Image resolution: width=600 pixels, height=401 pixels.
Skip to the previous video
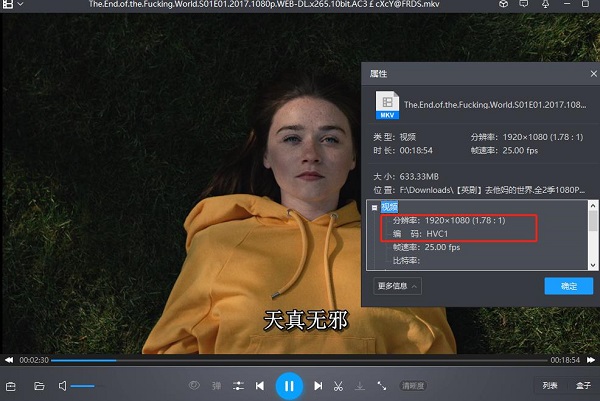coord(260,386)
